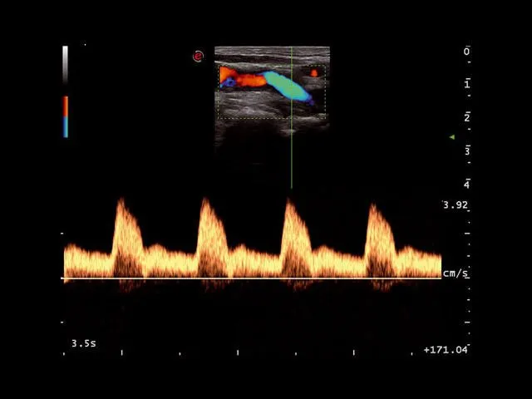Click the cyan-green flow region in the vessel

tap(287, 86)
